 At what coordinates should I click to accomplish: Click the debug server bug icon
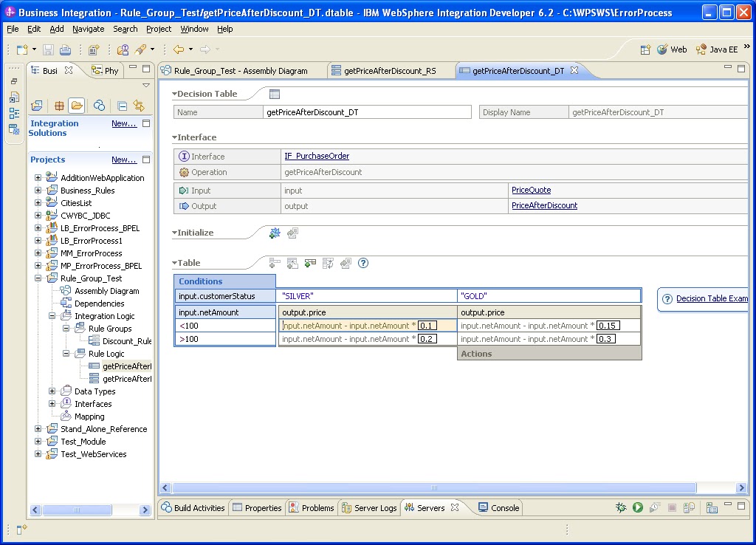pos(621,507)
